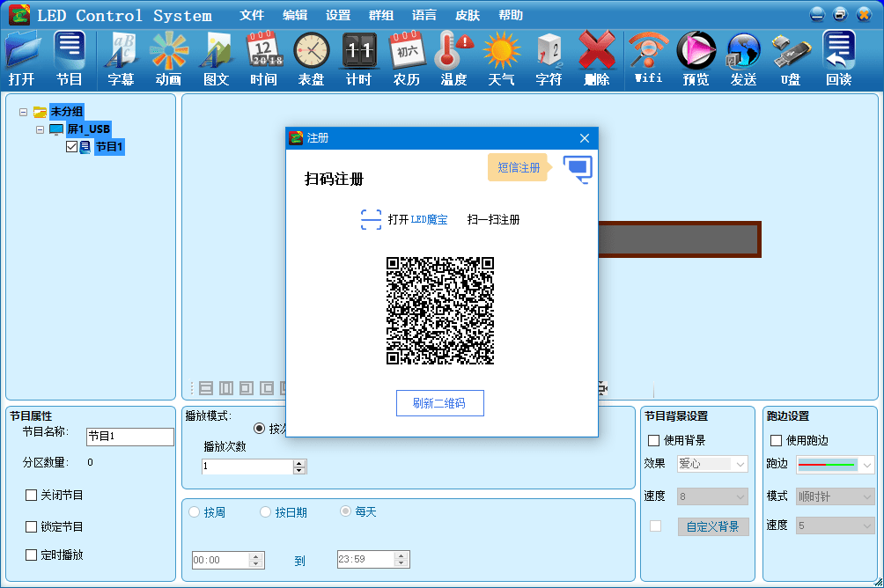The image size is (884, 588).
Task: Open the 模式 mode dropdown showing 顺时针
Action: (835, 496)
